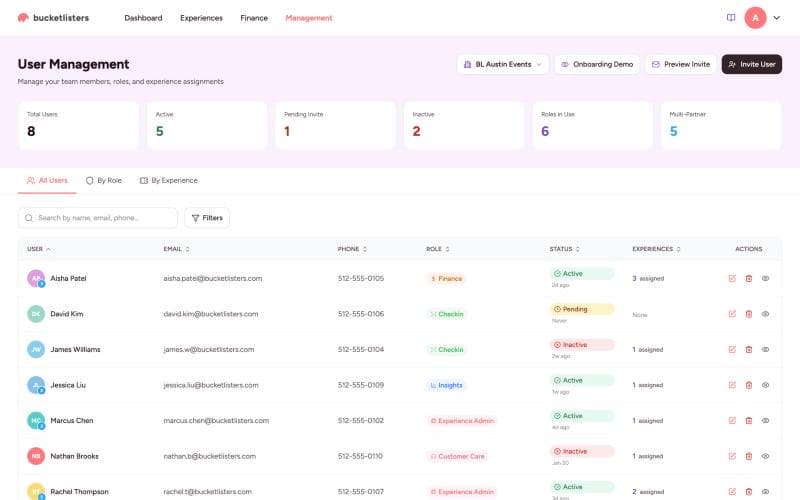
Task: View James Williams with the eye icon
Action: click(765, 349)
